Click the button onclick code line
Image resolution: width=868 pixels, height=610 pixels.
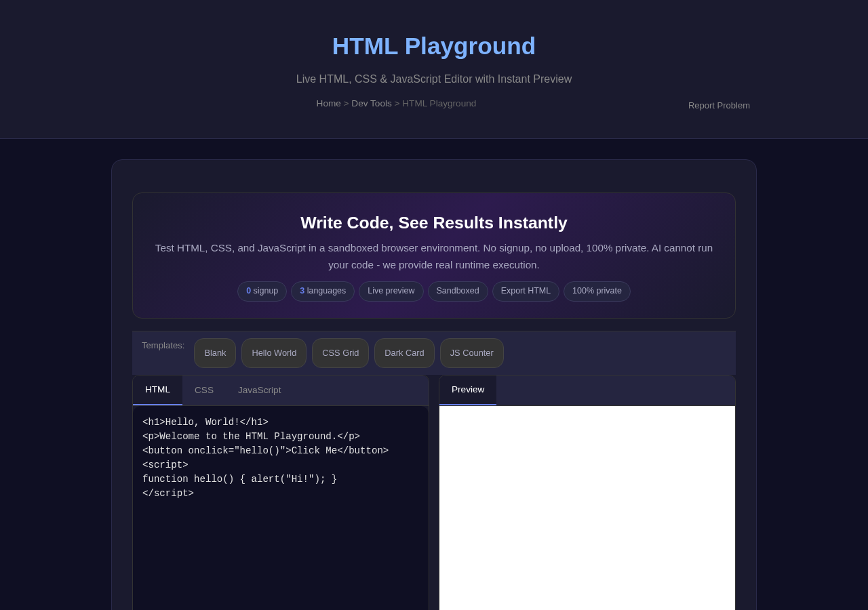pos(265,451)
